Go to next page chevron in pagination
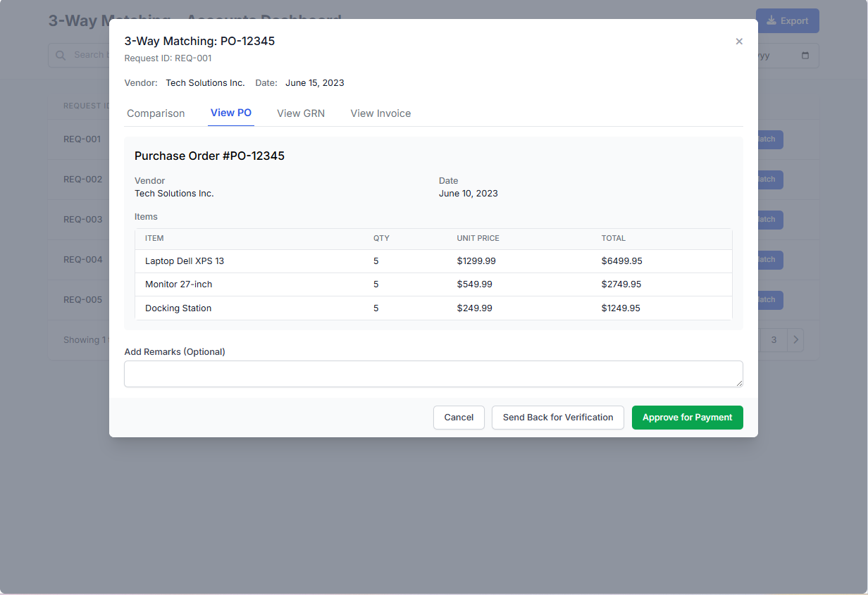The width and height of the screenshot is (868, 595). tap(795, 340)
